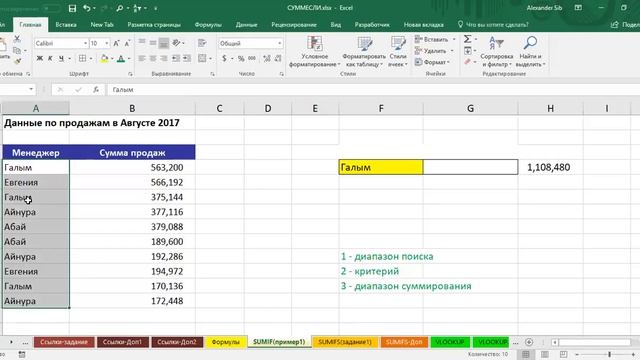Adjust the zoom slider in status bar
640x360 pixels.
coord(609,354)
